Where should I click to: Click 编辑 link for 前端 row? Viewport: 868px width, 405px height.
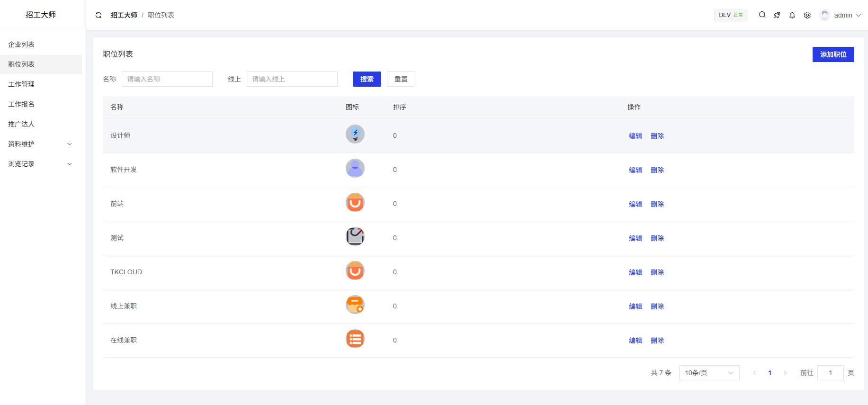635,204
